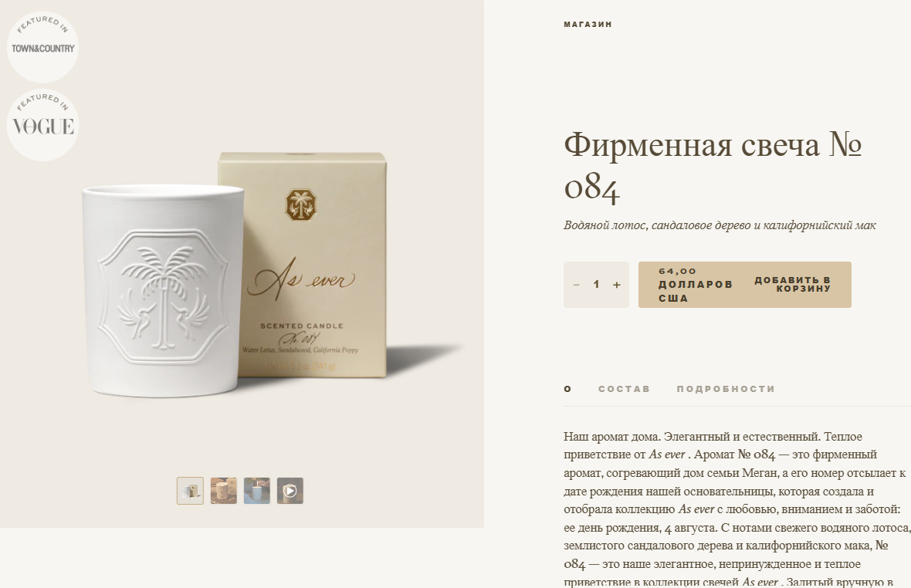
Task: Select the first candle-with-box thumbnail
Action: click(190, 491)
